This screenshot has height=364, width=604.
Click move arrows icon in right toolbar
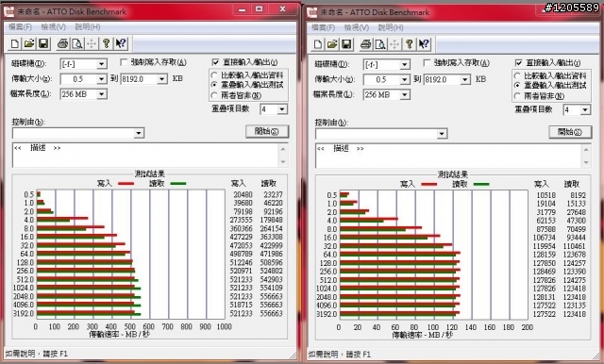pos(394,44)
